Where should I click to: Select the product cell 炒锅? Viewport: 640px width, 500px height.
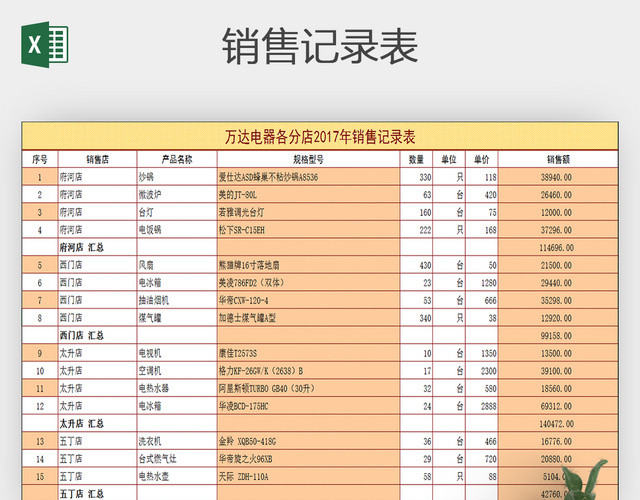(177, 177)
